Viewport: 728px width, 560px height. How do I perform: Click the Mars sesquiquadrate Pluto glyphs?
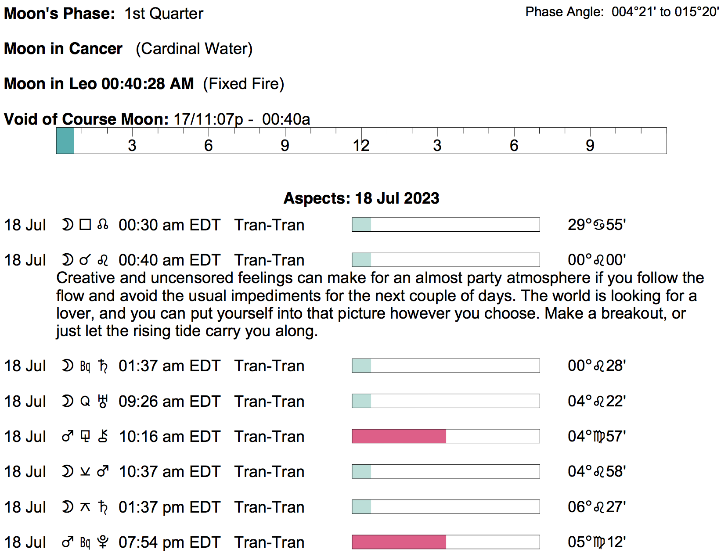coord(85,542)
